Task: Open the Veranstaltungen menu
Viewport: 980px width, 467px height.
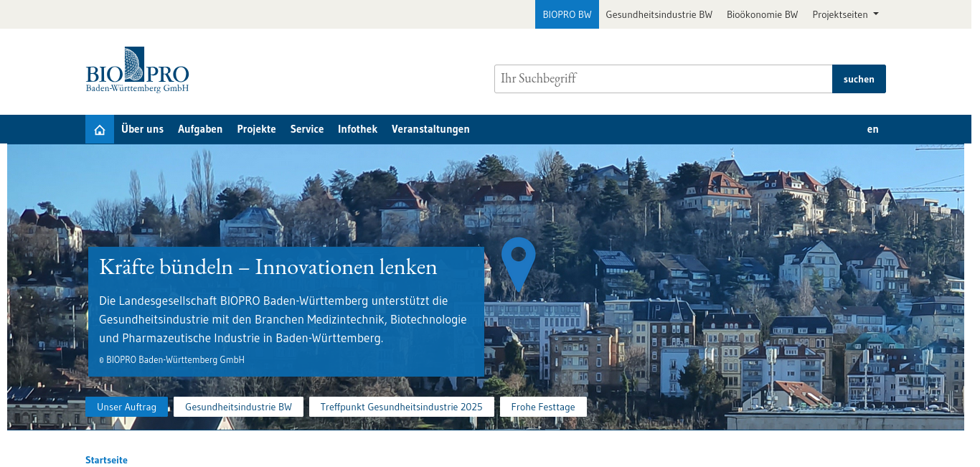Action: 430,129
